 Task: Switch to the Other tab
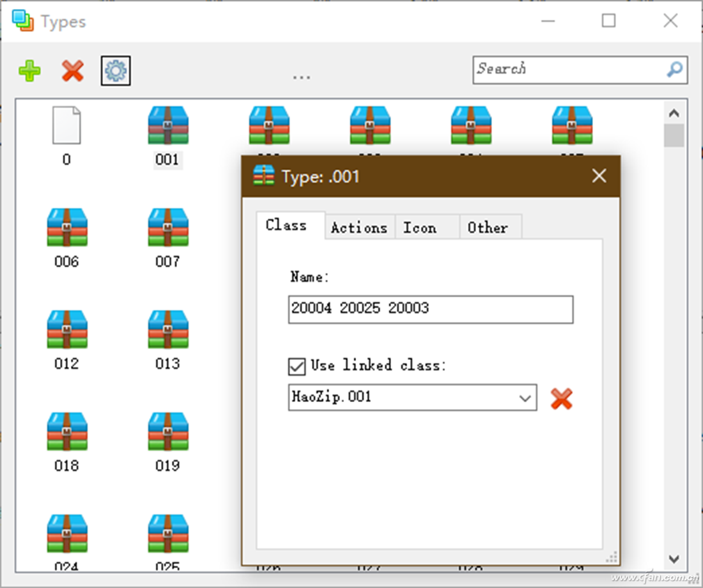tap(490, 228)
